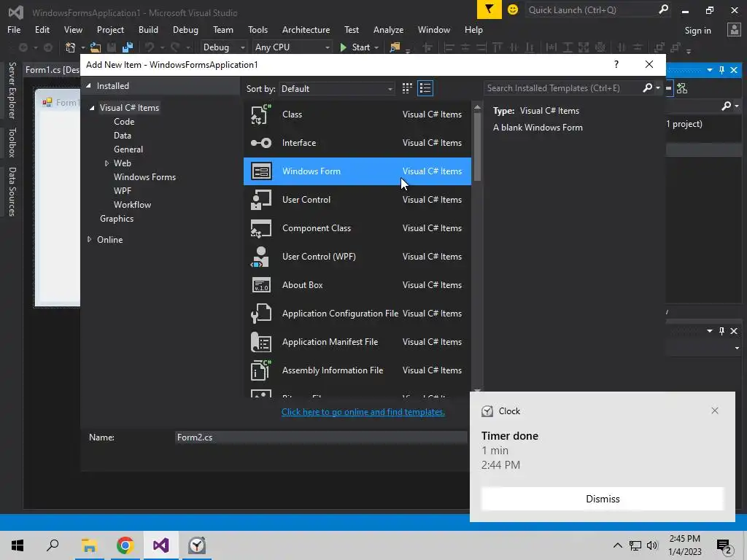Open the Start button dropdown arrow

(376, 47)
